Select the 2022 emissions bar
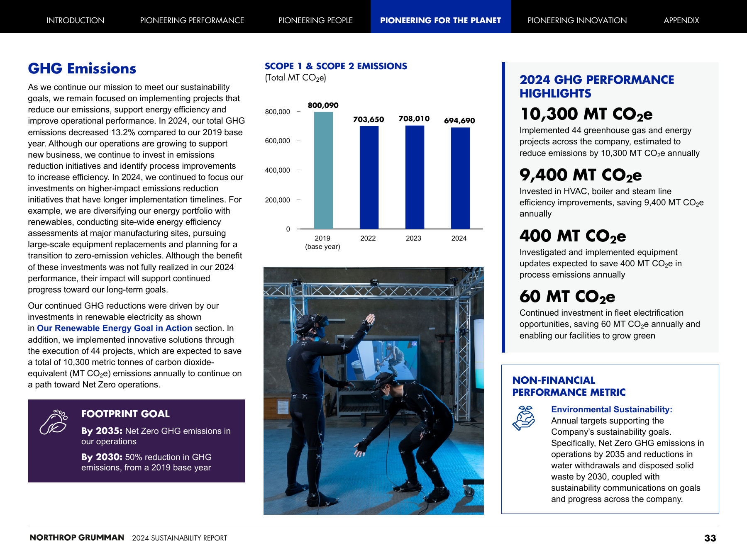Viewport: 747px width, 560px height. pyautogui.click(x=369, y=178)
